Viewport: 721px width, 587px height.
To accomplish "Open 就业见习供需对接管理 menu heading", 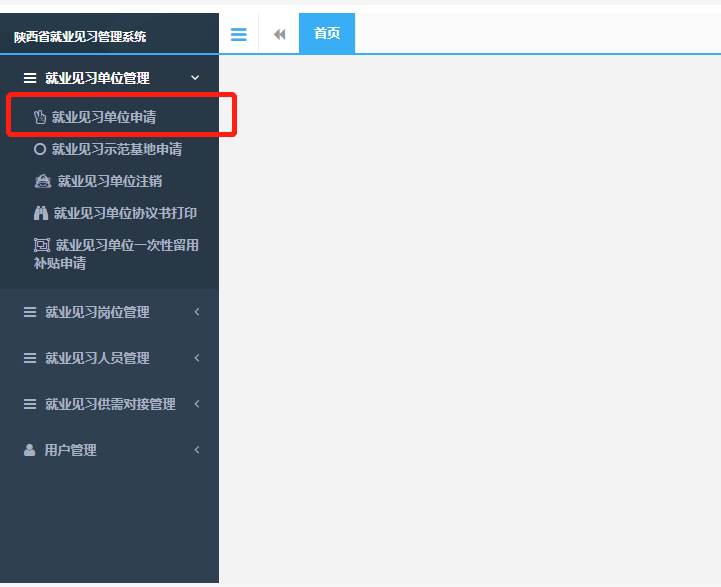I will [109, 404].
